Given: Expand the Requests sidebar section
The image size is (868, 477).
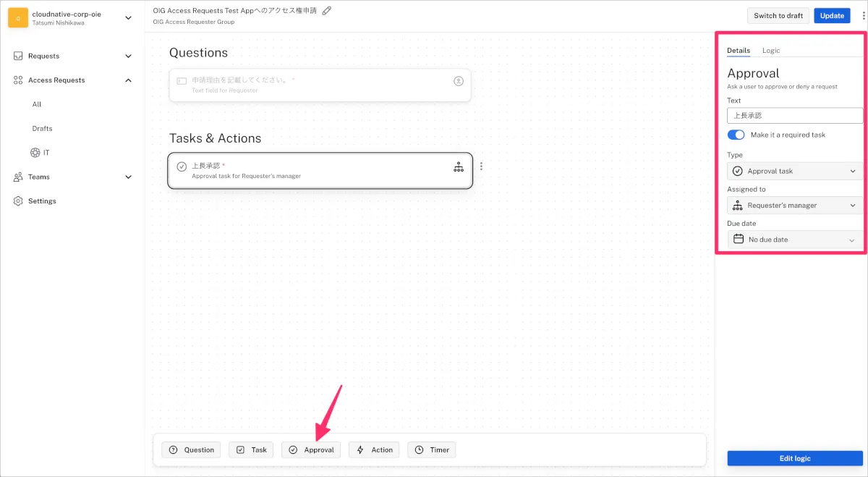Looking at the screenshot, I should pyautogui.click(x=128, y=56).
